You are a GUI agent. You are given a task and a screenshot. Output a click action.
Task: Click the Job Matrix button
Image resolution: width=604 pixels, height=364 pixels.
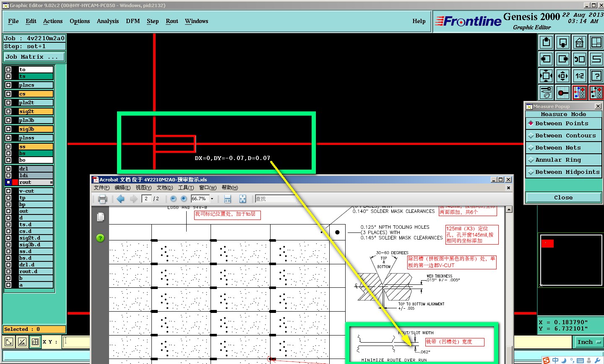(x=34, y=57)
